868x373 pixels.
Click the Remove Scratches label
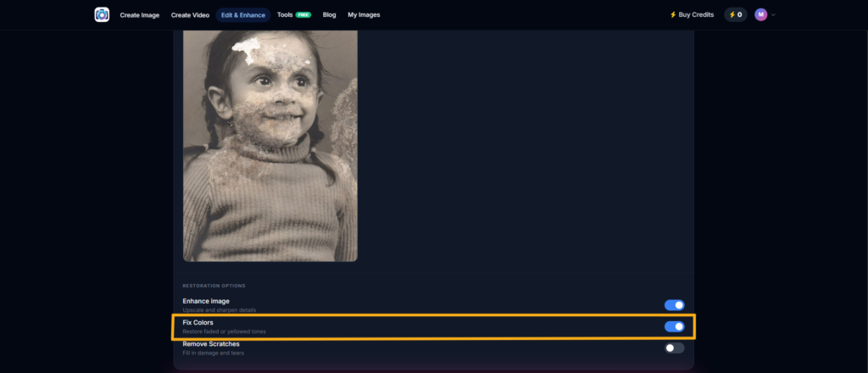pyautogui.click(x=211, y=343)
